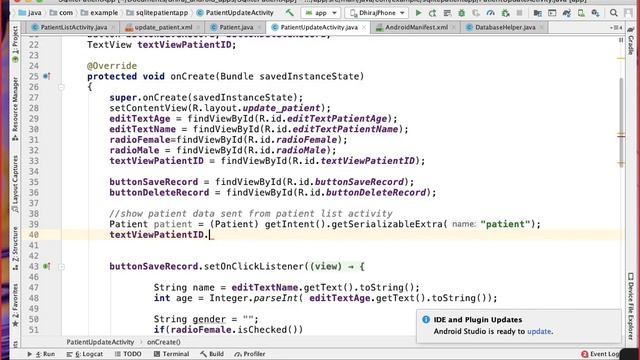Click Apply Changes and Restart Activity icon
The height and width of the screenshot is (360, 640).
tap(433, 13)
